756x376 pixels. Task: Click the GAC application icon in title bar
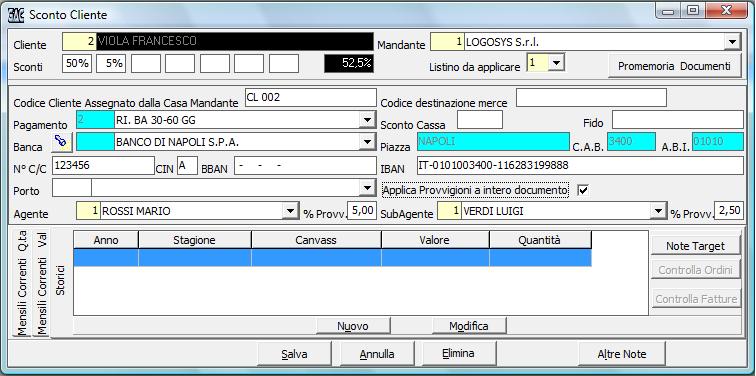pos(16,15)
